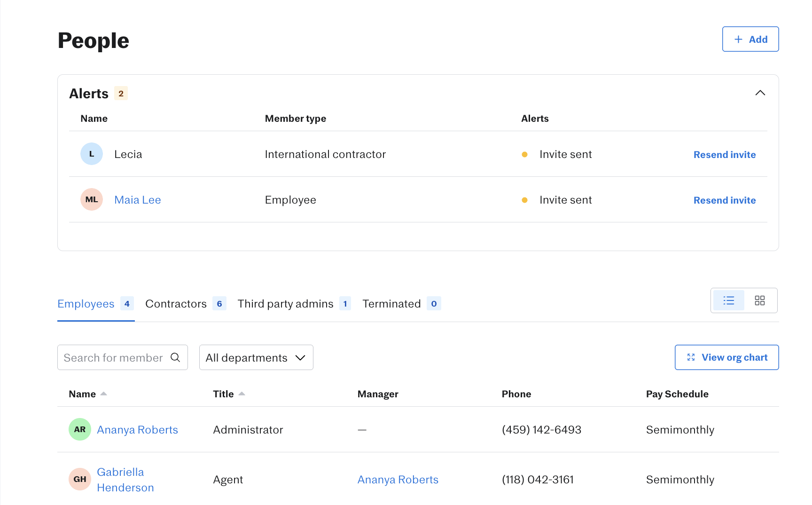Select the list view icon
This screenshot has height=505, width=812.
pyautogui.click(x=728, y=300)
